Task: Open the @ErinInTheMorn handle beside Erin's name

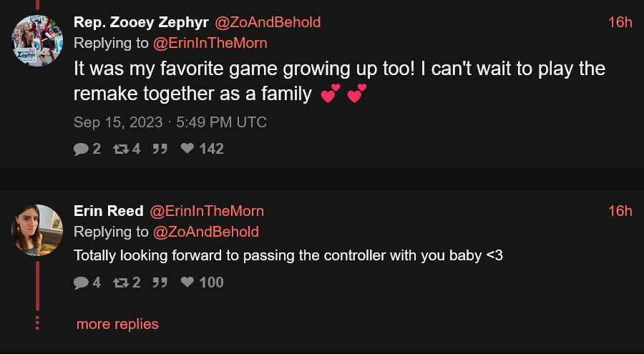Action: (x=206, y=211)
